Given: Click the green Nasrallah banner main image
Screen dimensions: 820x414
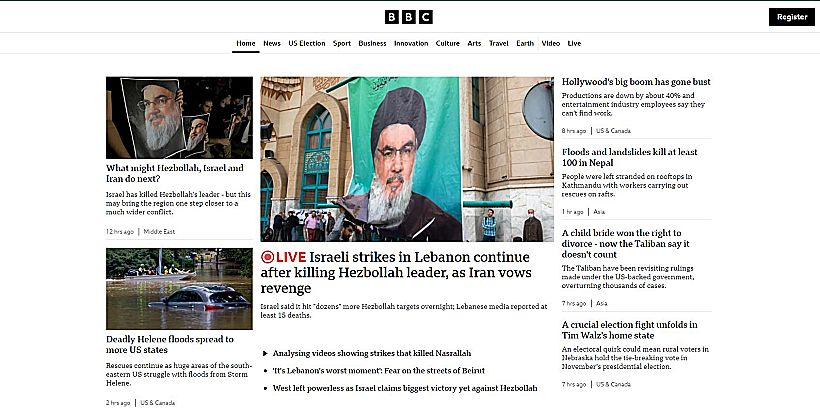Looking at the screenshot, I should [407, 159].
